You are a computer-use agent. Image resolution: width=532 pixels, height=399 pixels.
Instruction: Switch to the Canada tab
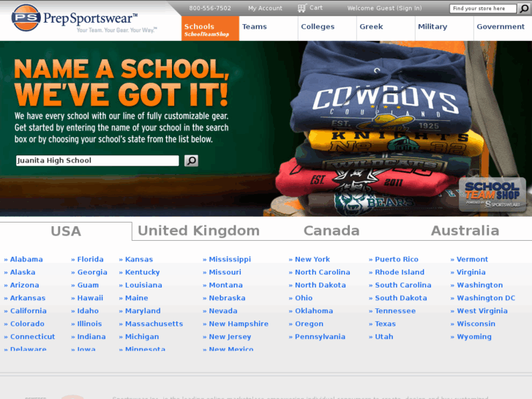331,231
